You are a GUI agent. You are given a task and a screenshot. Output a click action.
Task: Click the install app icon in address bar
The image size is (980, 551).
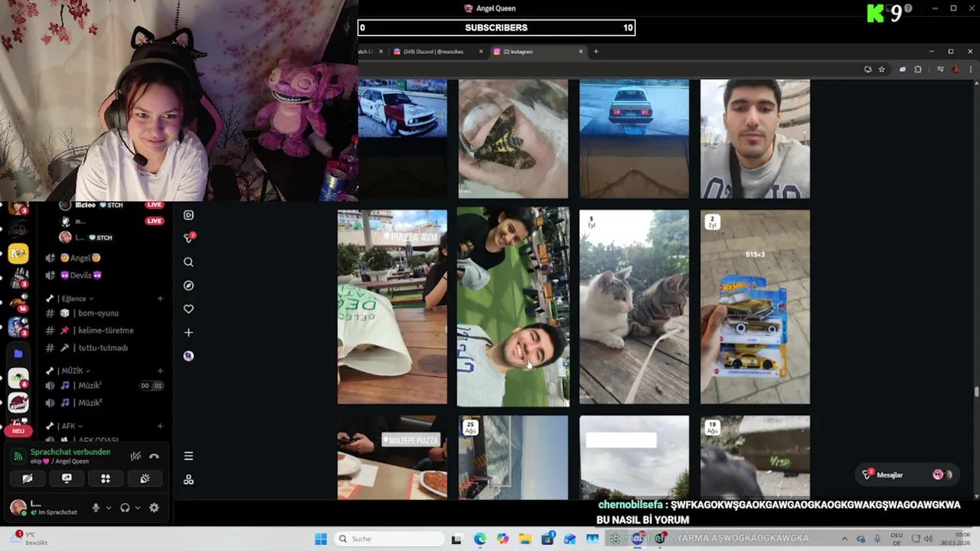pos(867,69)
